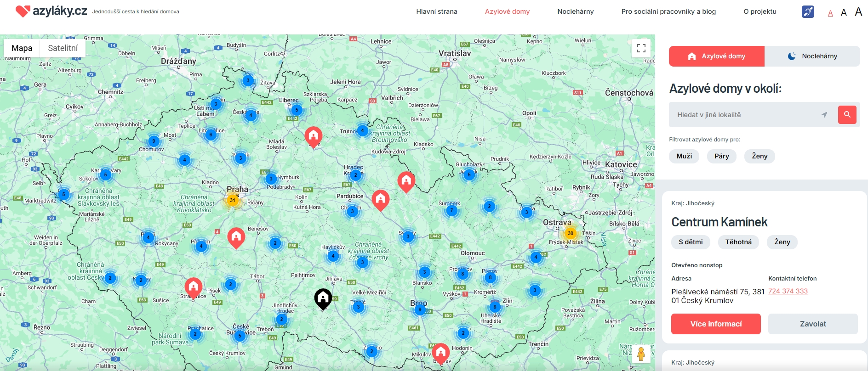868x371 pixels.
Task: Open the sign language accessibility icon
Action: pos(808,11)
